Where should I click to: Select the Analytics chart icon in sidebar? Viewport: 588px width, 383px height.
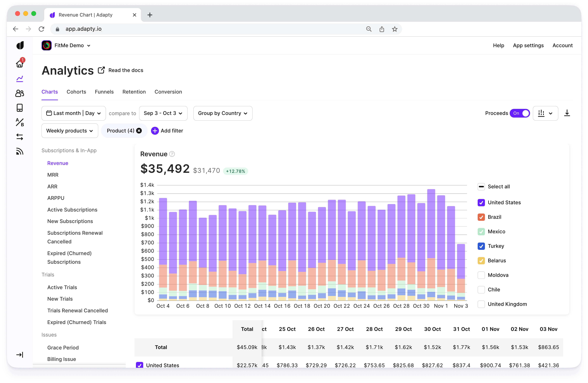(x=20, y=79)
